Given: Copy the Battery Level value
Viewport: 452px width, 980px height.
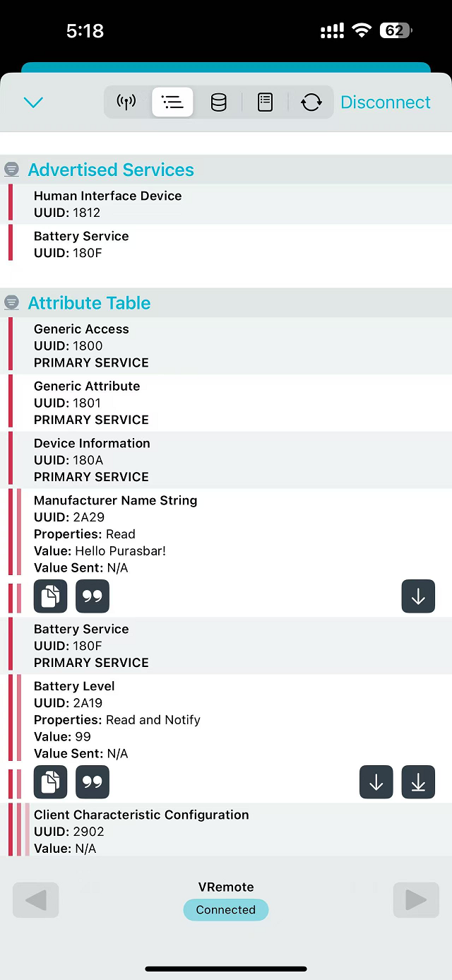Looking at the screenshot, I should click(50, 782).
